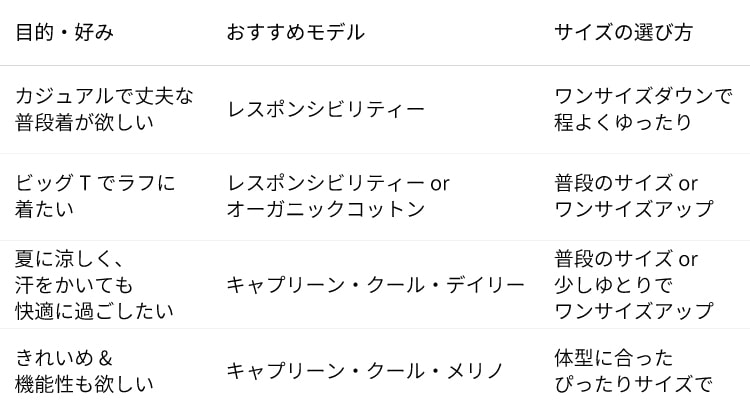
Task: Click the 機能性も欲しい text line
Action: (85, 384)
